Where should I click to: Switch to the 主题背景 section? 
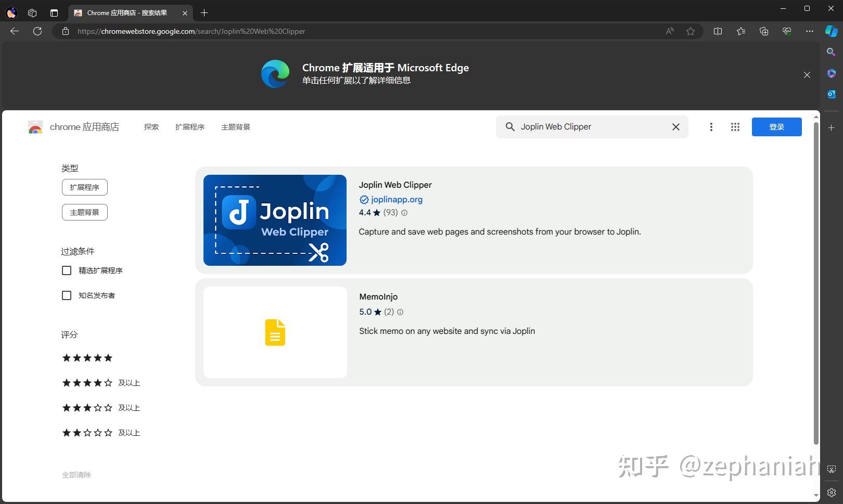[235, 126]
